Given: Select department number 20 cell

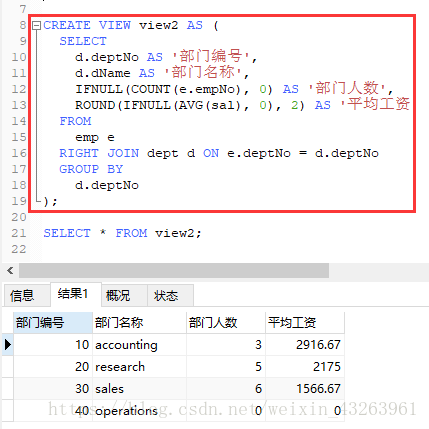Looking at the screenshot, I should click(x=53, y=367).
